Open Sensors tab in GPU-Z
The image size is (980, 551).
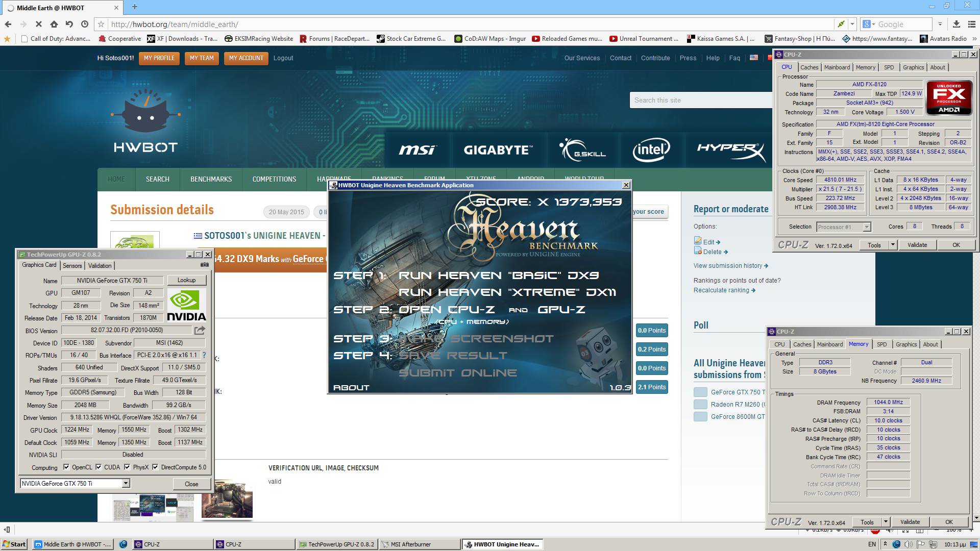pyautogui.click(x=72, y=266)
